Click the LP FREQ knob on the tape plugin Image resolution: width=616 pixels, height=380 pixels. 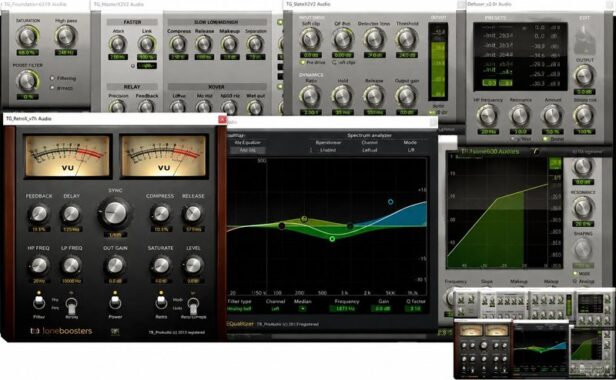click(x=71, y=266)
